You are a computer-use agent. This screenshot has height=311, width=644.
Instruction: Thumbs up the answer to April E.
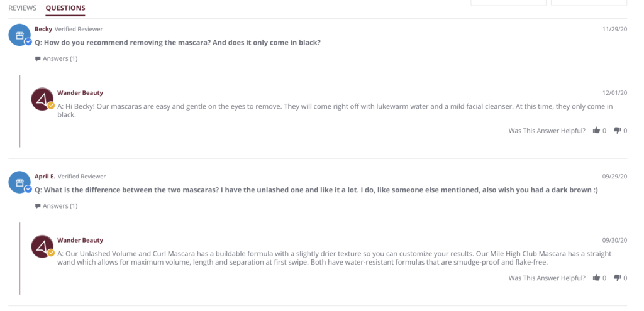point(596,278)
